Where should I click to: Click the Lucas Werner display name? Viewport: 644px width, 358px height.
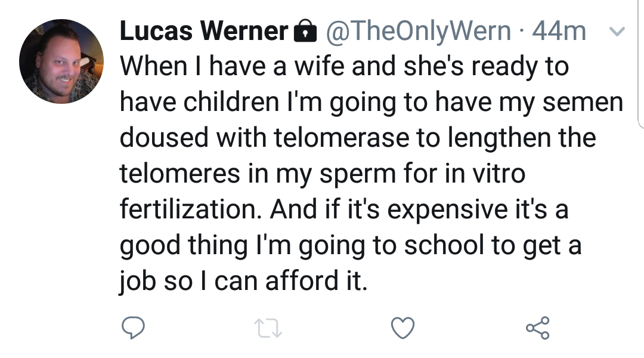point(204,31)
